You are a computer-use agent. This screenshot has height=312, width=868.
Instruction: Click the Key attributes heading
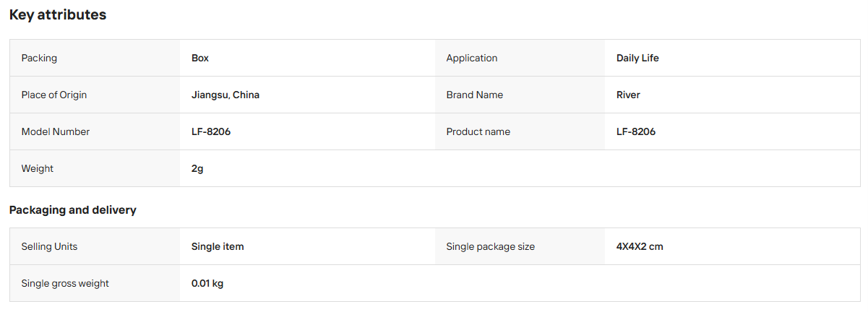[x=58, y=14]
